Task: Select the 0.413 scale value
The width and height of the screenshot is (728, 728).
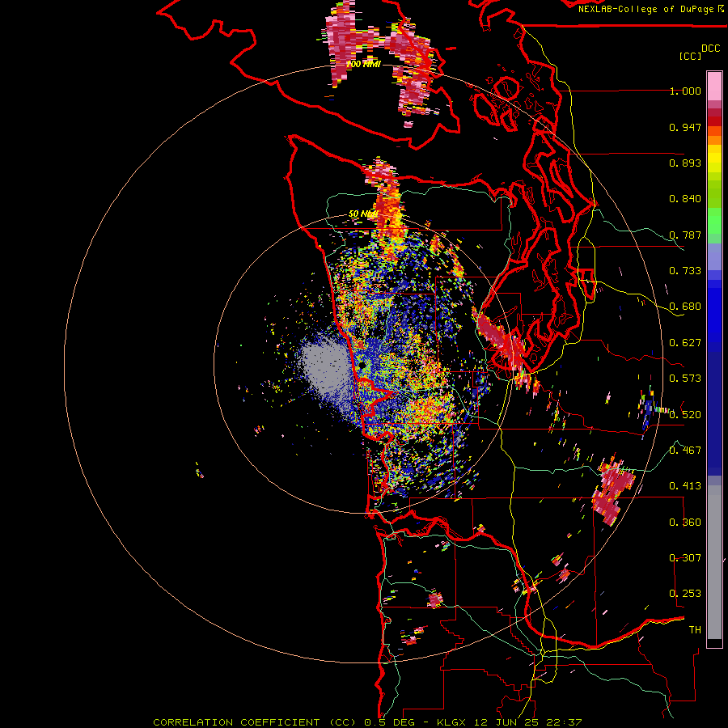Action: pyautogui.click(x=685, y=486)
